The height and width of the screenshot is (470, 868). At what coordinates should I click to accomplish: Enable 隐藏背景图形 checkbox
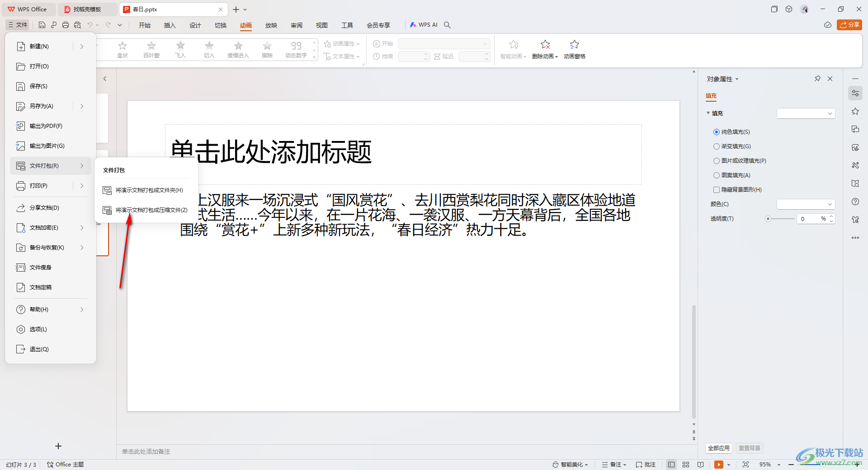(717, 190)
